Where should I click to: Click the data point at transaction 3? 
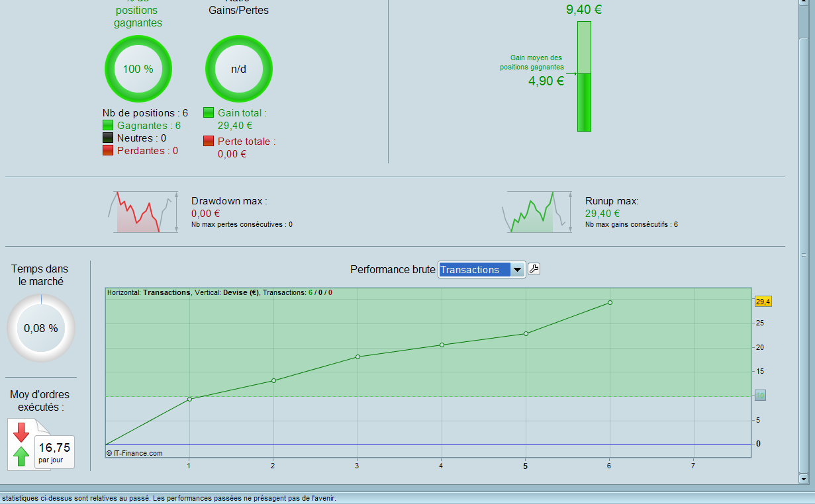pos(358,357)
